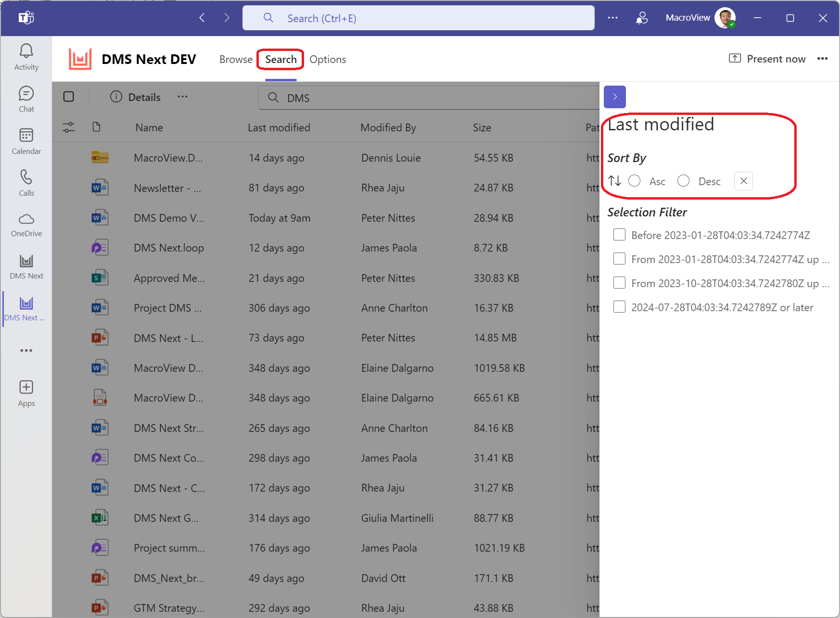Screen dimensions: 840x618
Task: Click the Loop icon for DMS Next.loop
Action: click(x=100, y=247)
